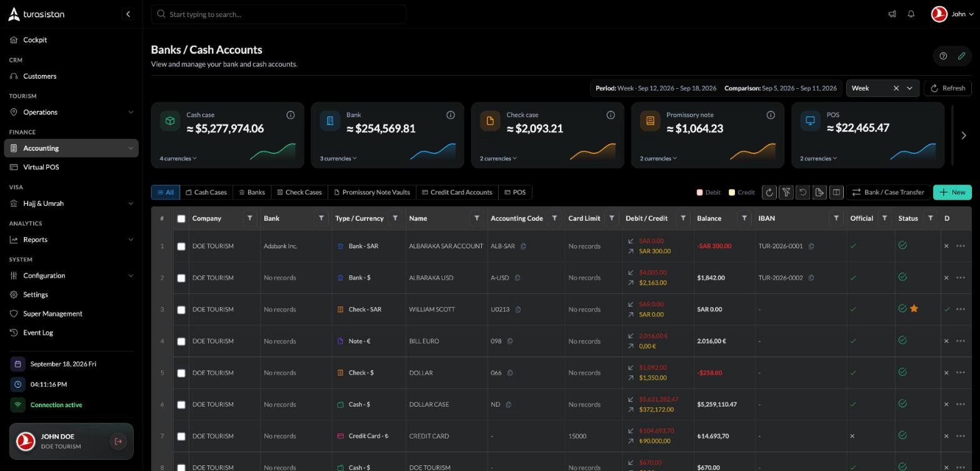The width and height of the screenshot is (980, 471).
Task: Filter the Balance column
Action: [x=744, y=218]
